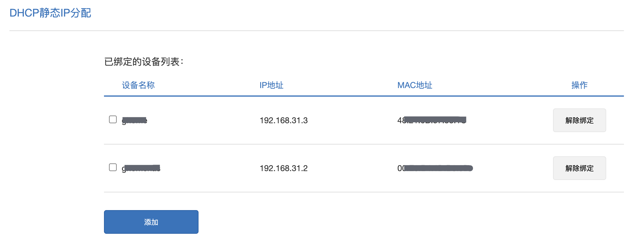644x237 pixels.
Task: Click the device name in the 192.168.31.2 row
Action: coord(141,168)
